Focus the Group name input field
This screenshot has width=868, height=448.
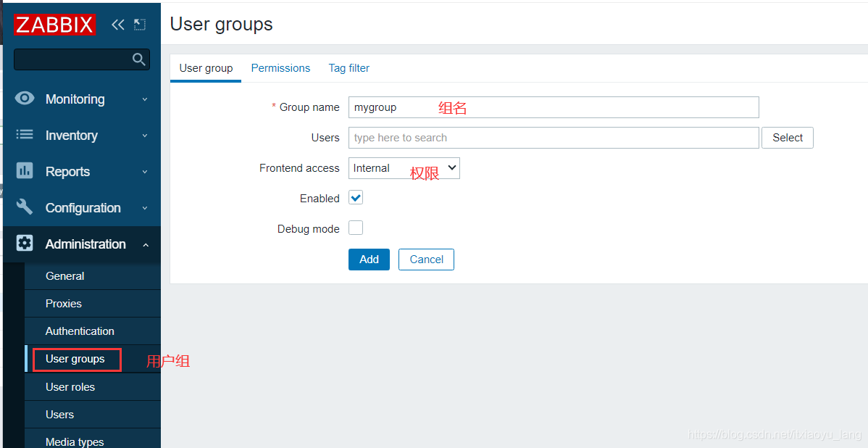coord(553,107)
